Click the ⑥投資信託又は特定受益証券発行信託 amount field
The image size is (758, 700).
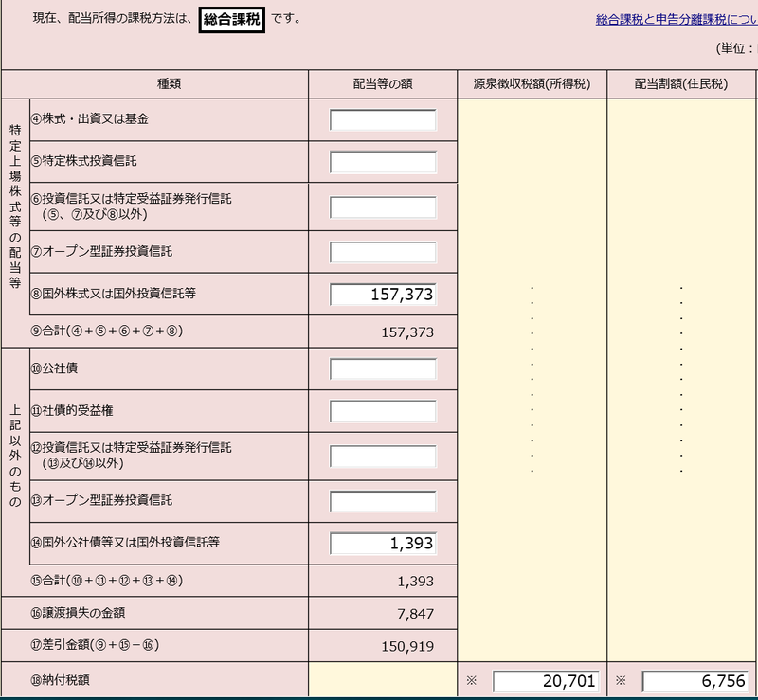(383, 206)
